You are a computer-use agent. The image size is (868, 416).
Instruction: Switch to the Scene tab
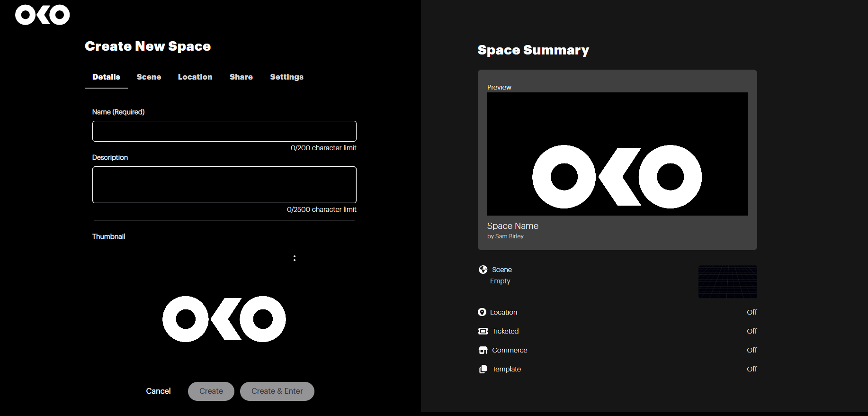tap(149, 77)
